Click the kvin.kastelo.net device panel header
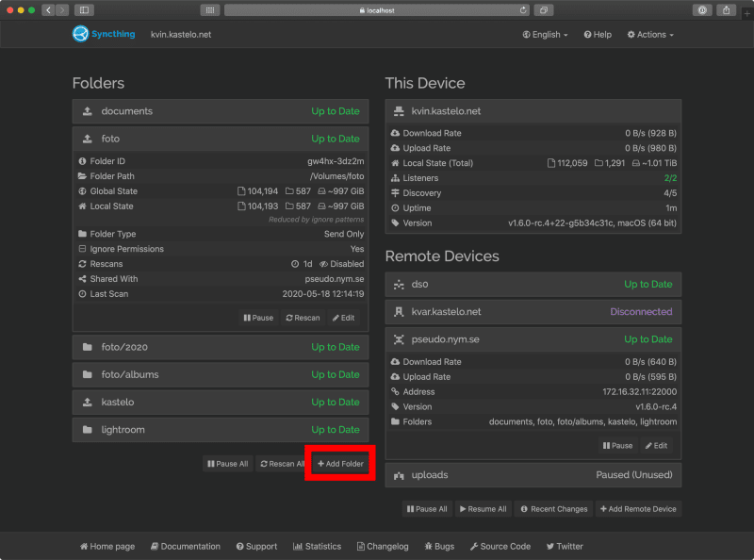This screenshot has width=754, height=560. [533, 111]
